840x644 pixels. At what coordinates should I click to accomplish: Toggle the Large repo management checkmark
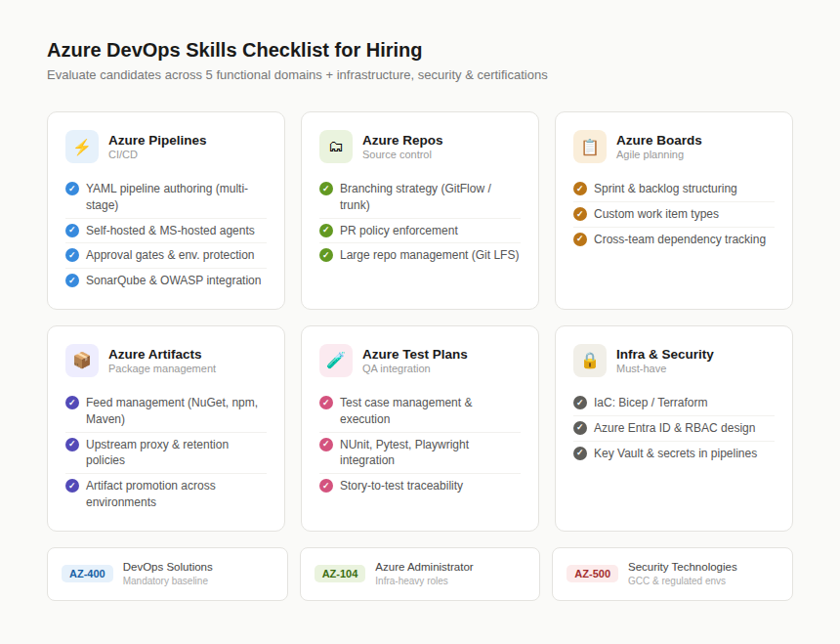(x=326, y=255)
